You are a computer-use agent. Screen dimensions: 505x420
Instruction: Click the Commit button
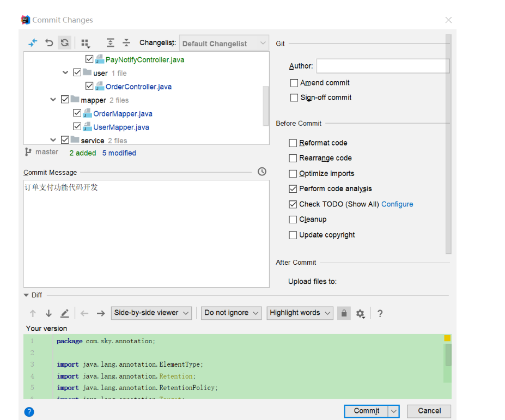366,411
